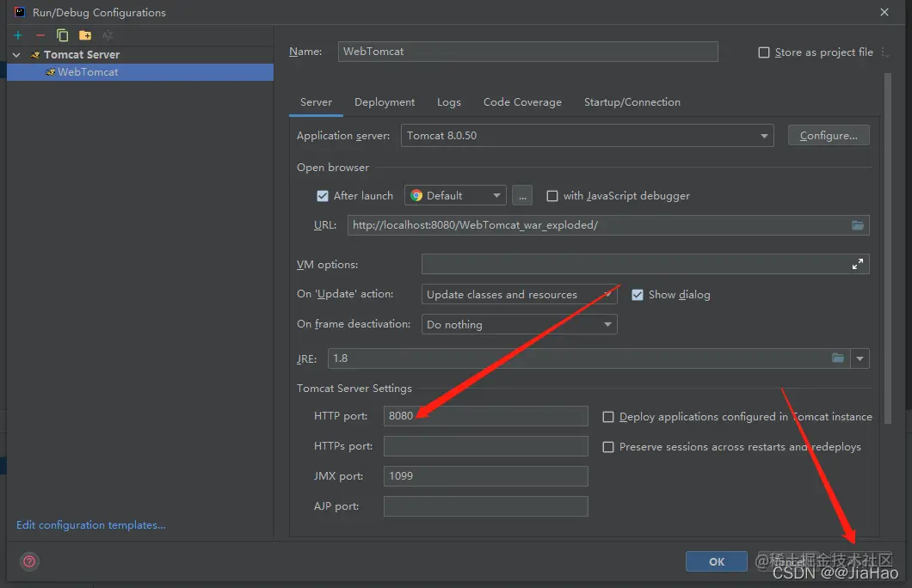This screenshot has height=588, width=912.
Task: Enable Preserve sessions across restarts
Action: (x=607, y=447)
